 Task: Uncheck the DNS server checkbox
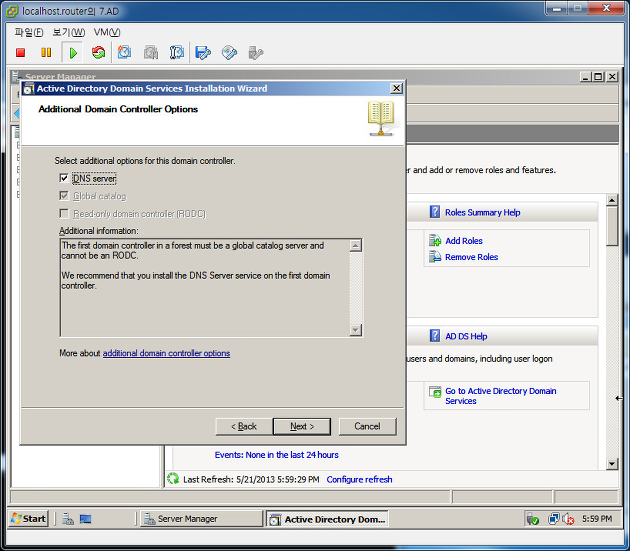click(64, 178)
